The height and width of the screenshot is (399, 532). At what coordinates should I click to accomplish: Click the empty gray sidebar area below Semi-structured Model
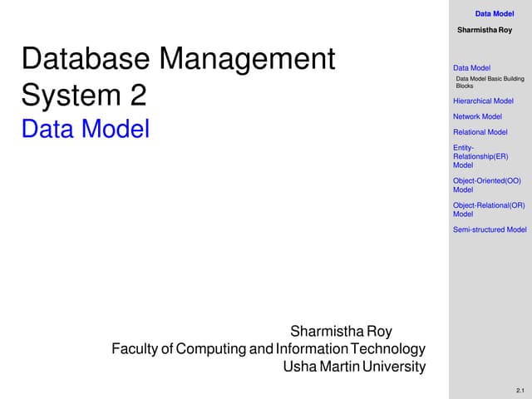(x=490, y=308)
